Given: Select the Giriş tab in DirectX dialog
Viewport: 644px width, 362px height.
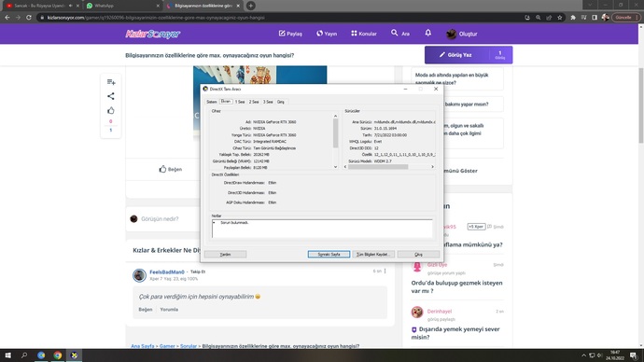Looking at the screenshot, I should point(281,102).
